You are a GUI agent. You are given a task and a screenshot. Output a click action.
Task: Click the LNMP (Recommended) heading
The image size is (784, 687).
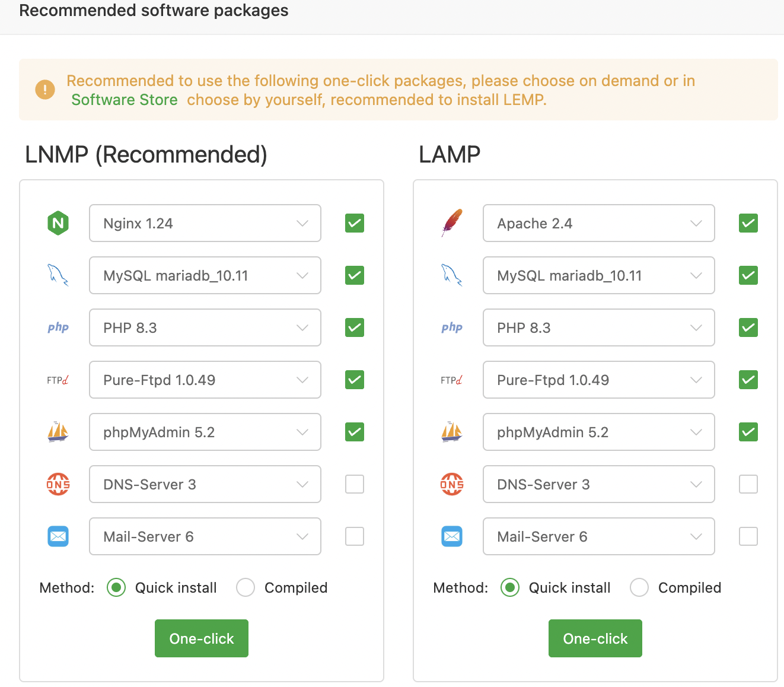pos(146,154)
